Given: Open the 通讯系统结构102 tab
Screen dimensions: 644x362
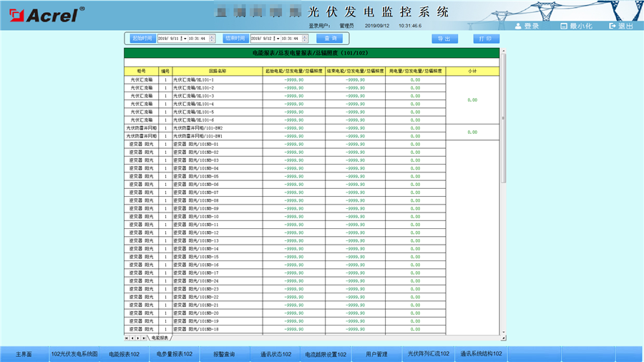Looking at the screenshot, I should pyautogui.click(x=481, y=354).
